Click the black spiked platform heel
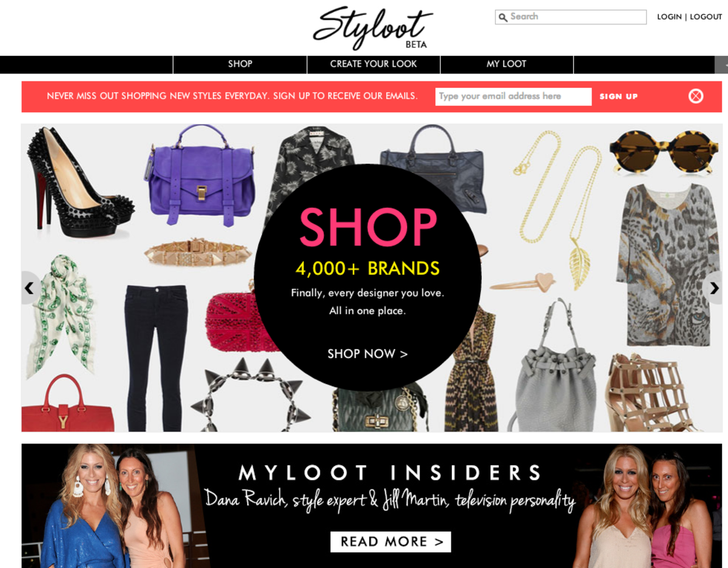 click(x=79, y=181)
